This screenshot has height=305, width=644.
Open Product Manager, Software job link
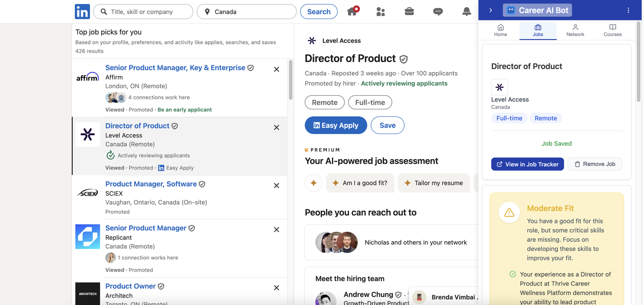[x=151, y=184]
